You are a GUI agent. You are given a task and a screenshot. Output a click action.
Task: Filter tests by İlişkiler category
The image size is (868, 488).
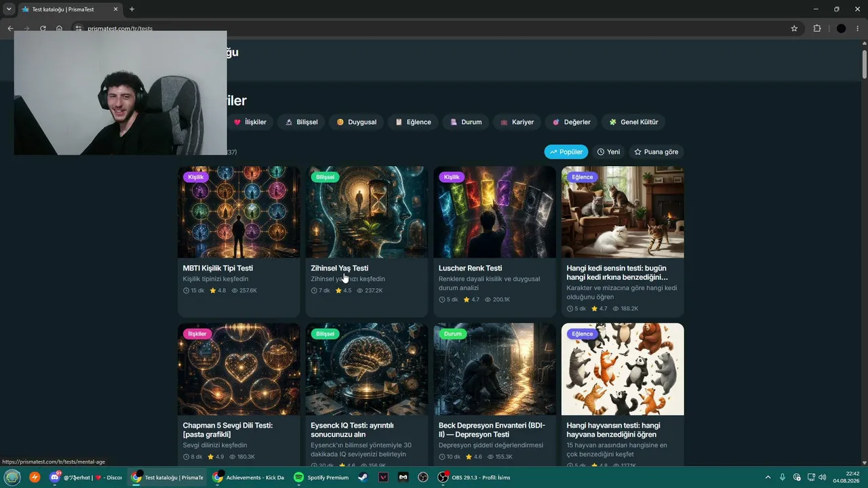(x=249, y=122)
